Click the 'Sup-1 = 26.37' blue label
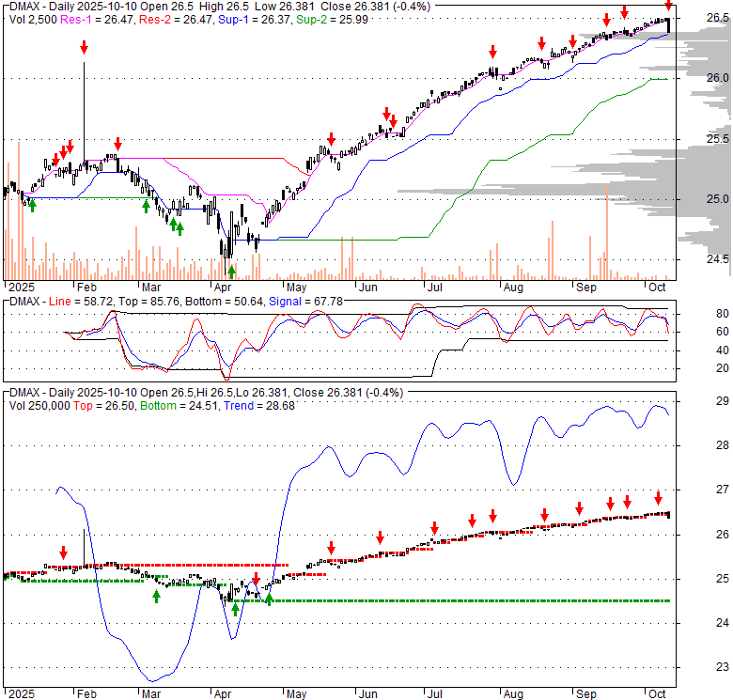The width and height of the screenshot is (733, 700). click(x=255, y=20)
